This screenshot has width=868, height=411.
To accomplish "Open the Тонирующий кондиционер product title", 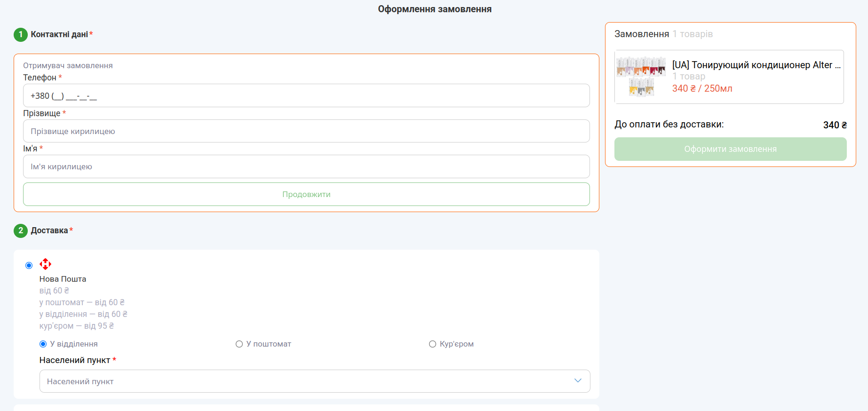I will click(x=756, y=65).
